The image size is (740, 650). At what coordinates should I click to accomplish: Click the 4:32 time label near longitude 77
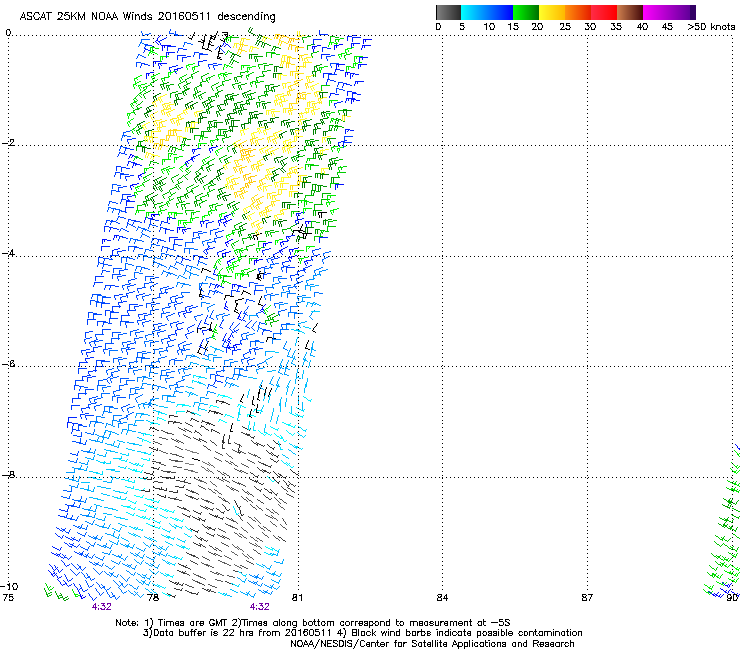(x=101, y=607)
